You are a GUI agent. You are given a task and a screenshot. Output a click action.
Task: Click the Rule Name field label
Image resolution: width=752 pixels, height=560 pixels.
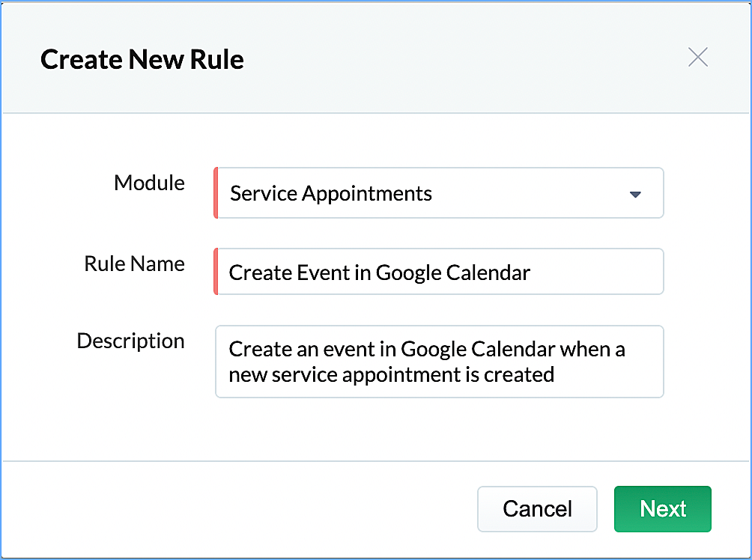click(134, 264)
